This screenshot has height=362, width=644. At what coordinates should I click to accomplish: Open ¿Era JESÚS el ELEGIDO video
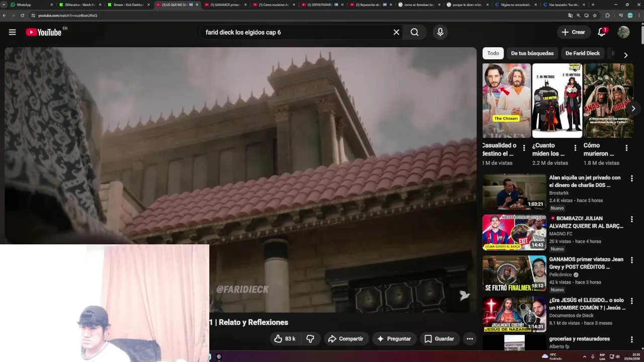(x=587, y=304)
